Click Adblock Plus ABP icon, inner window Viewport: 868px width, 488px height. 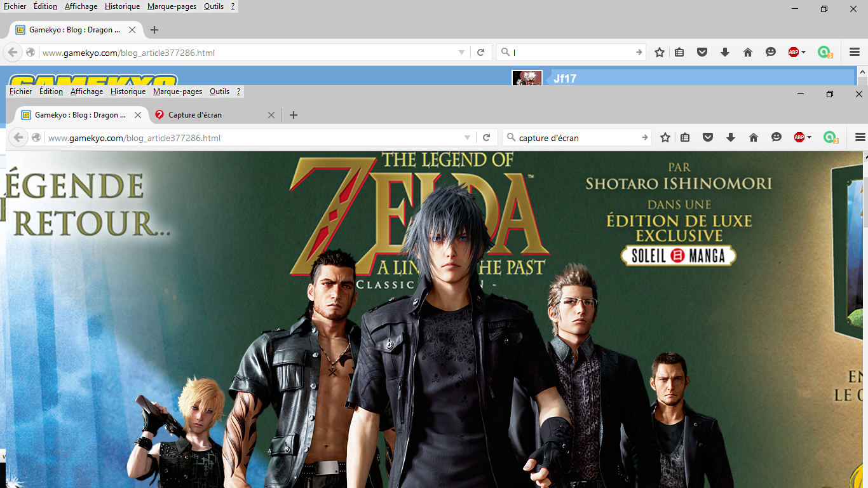tap(799, 137)
